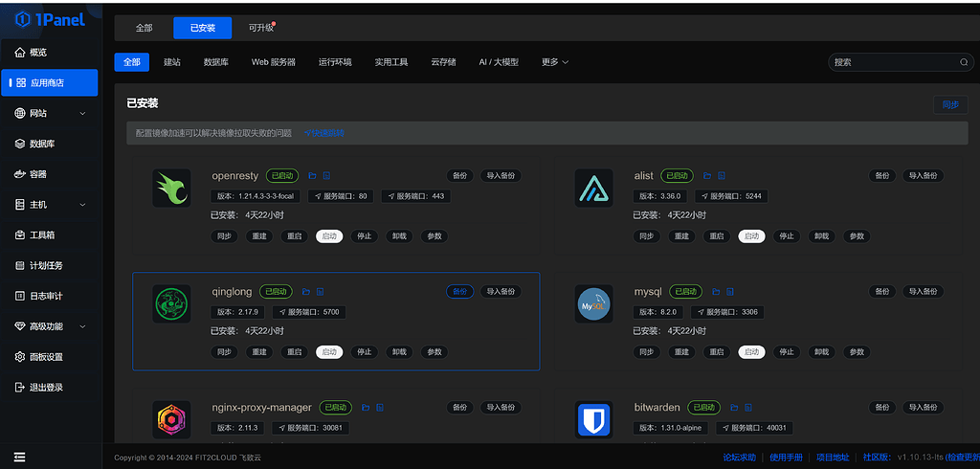Click the bitwarden shield logo

pyautogui.click(x=593, y=419)
